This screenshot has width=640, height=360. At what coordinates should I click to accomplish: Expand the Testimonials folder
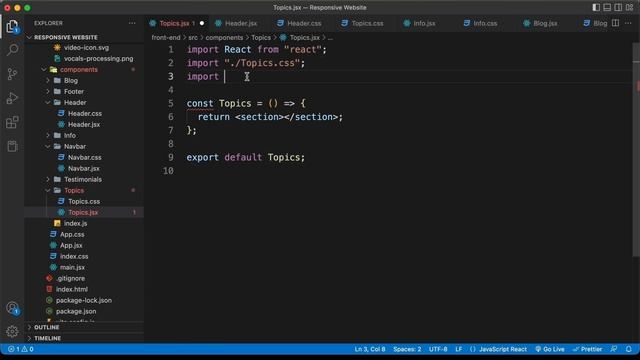tap(83, 179)
